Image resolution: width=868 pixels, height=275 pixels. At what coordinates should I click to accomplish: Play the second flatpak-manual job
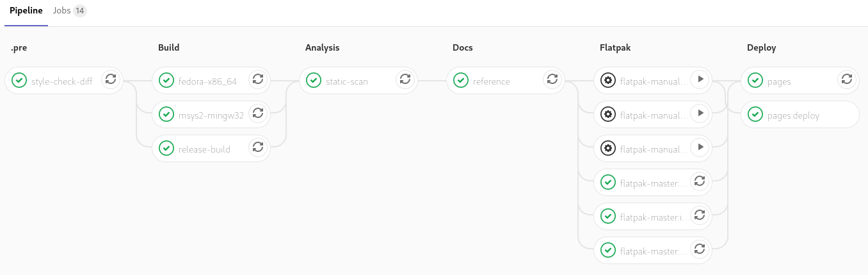pos(700,113)
